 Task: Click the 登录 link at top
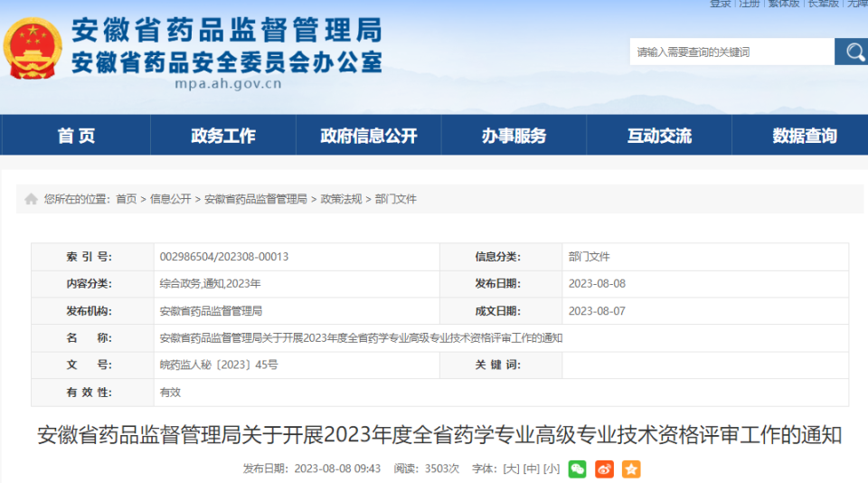(721, 4)
